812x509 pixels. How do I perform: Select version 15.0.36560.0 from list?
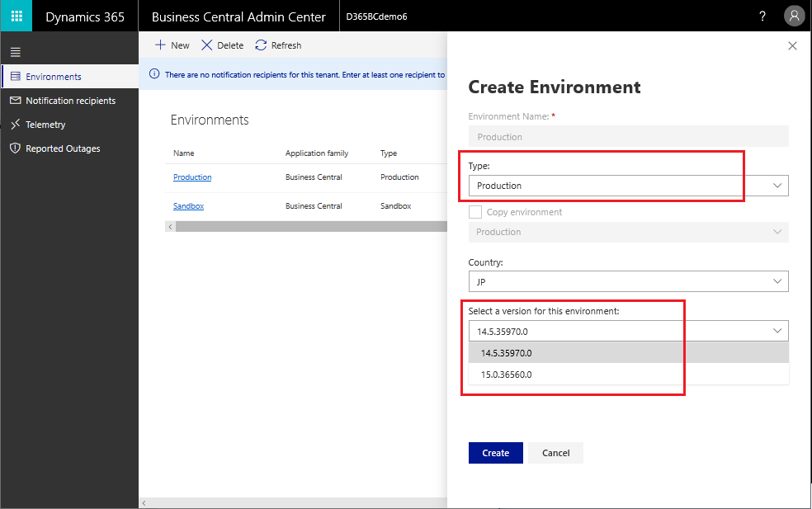(x=507, y=375)
